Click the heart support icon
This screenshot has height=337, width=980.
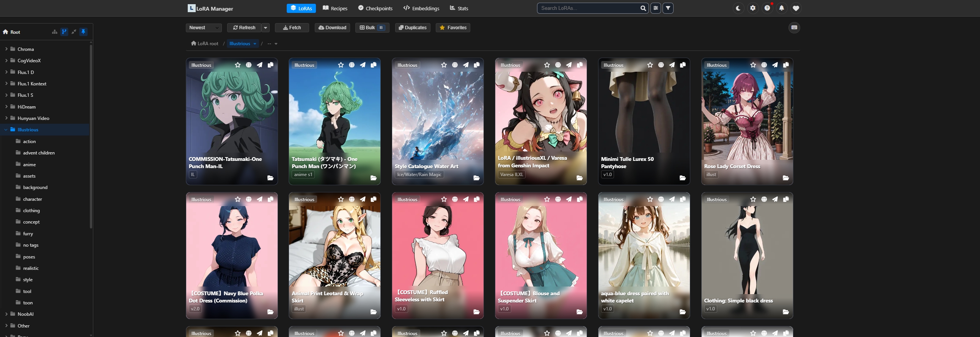[x=796, y=8]
